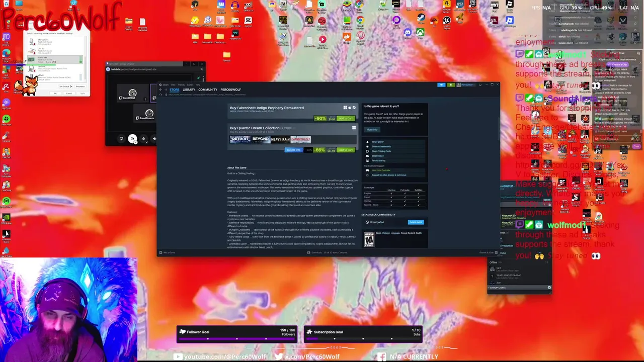Expand the Set Default dropdown arrow
Image resolution: width=644 pixels, height=362 pixels.
(x=71, y=86)
